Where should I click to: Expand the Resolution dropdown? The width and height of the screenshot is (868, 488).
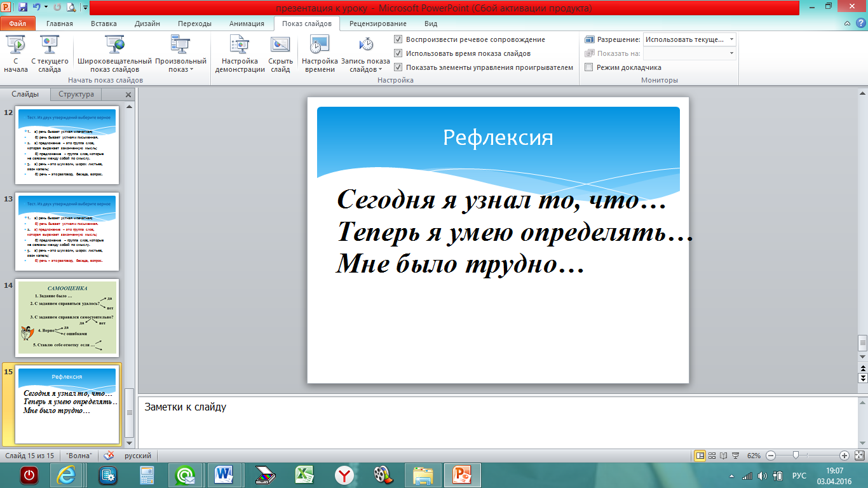tap(732, 39)
